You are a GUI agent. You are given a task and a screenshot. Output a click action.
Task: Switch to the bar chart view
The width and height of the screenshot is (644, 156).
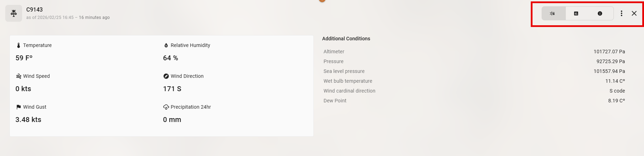click(576, 13)
